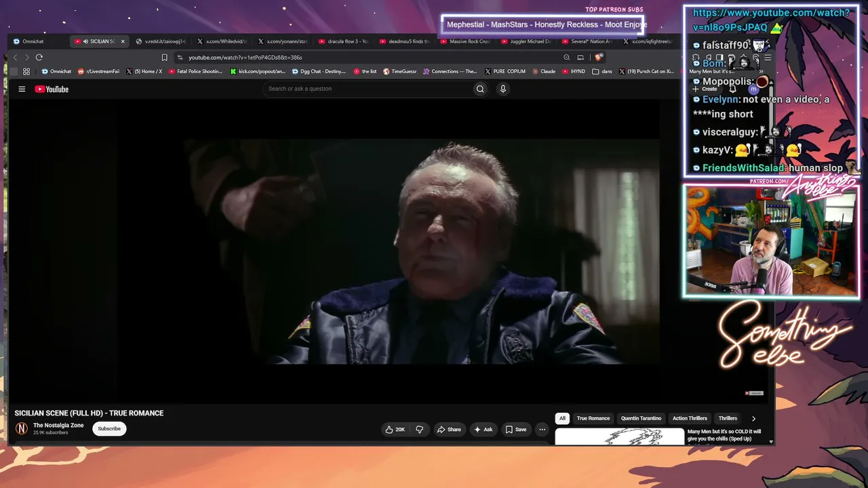Open the TimeGuessr bookmark

[x=399, y=71]
